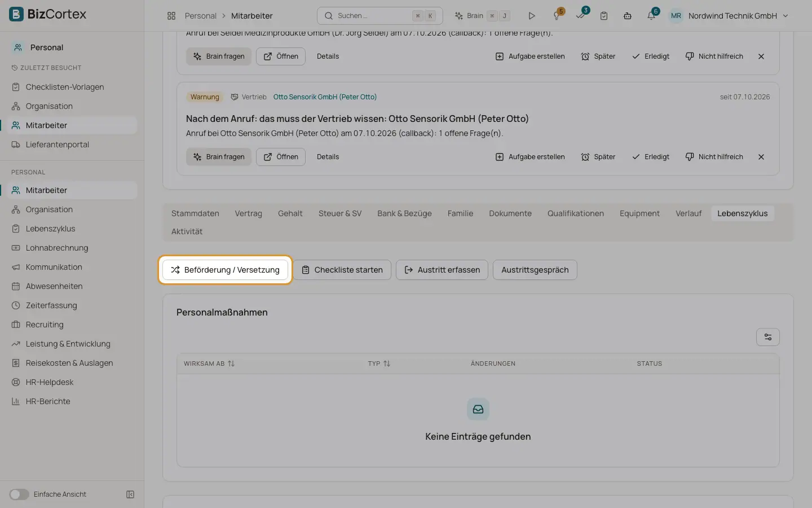Click Personal in the breadcrumb
812x508 pixels.
[x=201, y=16]
